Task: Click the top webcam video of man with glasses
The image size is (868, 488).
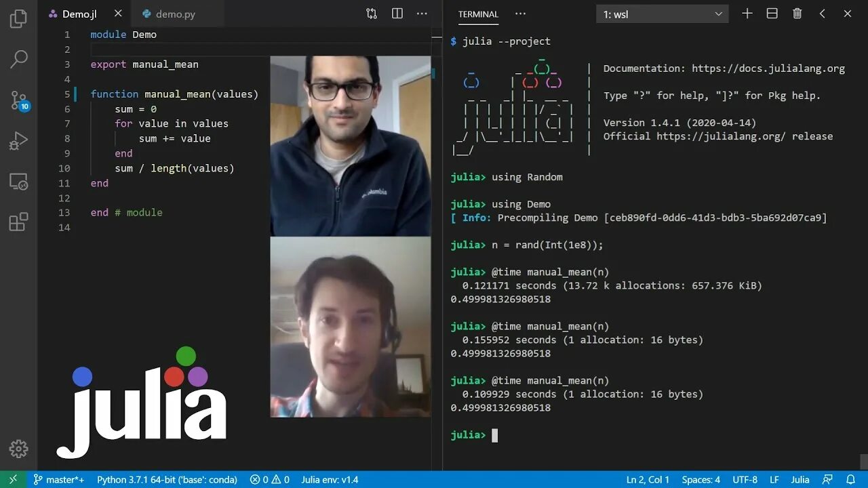Action: tap(351, 146)
